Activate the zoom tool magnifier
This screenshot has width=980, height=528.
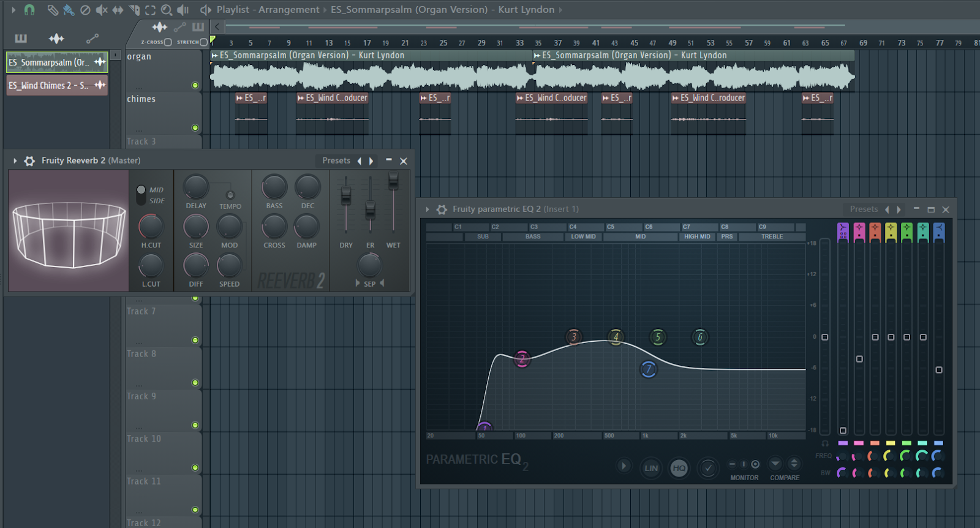pyautogui.click(x=167, y=10)
